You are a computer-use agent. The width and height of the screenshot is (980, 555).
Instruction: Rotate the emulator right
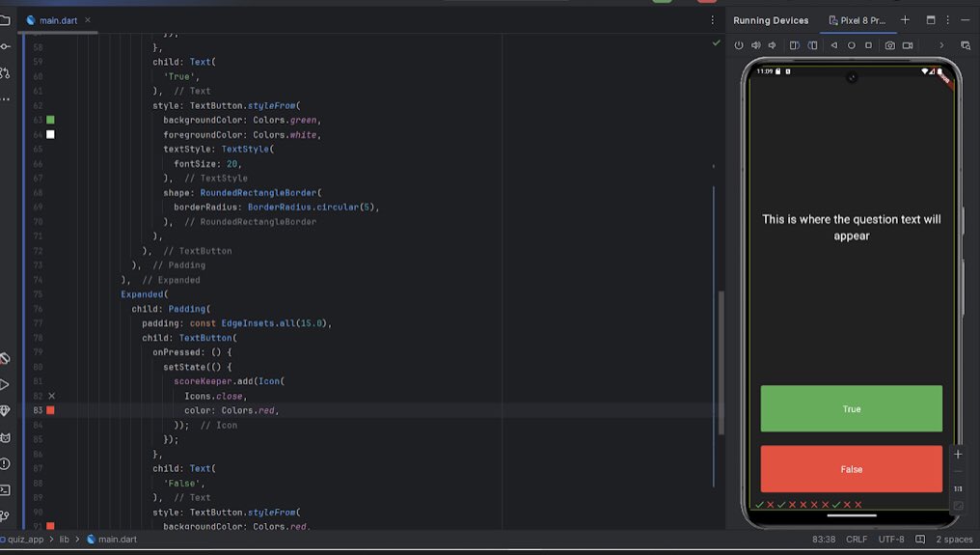coord(812,45)
